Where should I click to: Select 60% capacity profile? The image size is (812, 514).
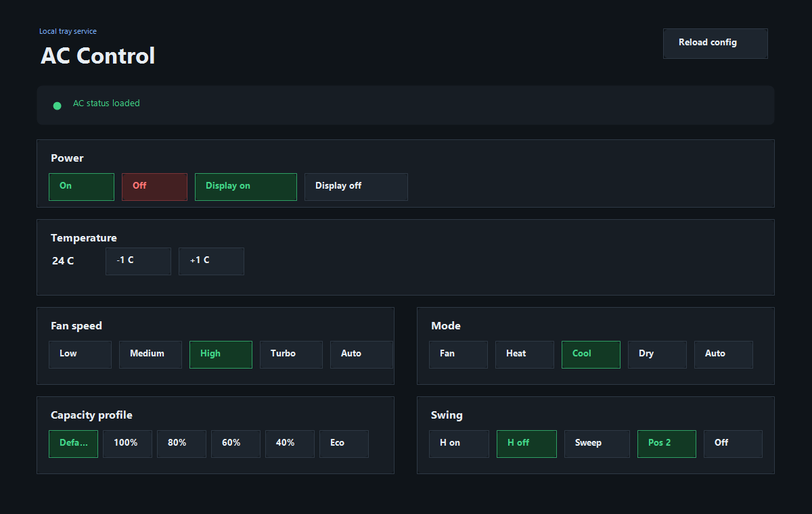235,444
